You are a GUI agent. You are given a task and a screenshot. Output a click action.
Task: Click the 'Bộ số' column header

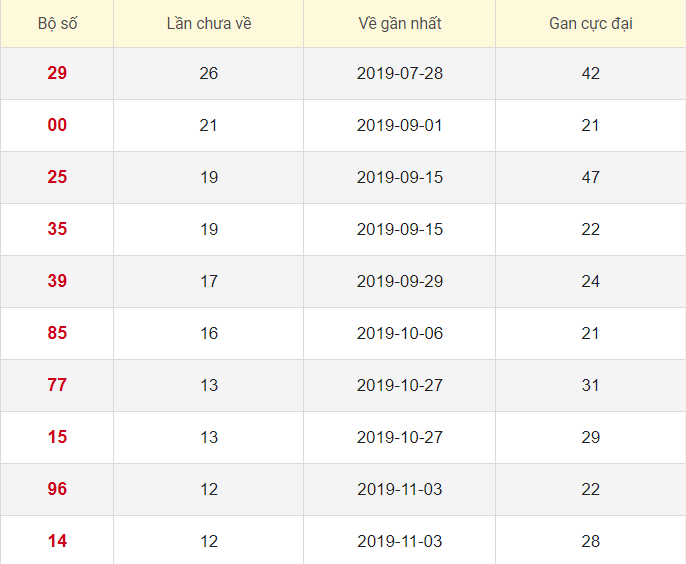point(57,23)
